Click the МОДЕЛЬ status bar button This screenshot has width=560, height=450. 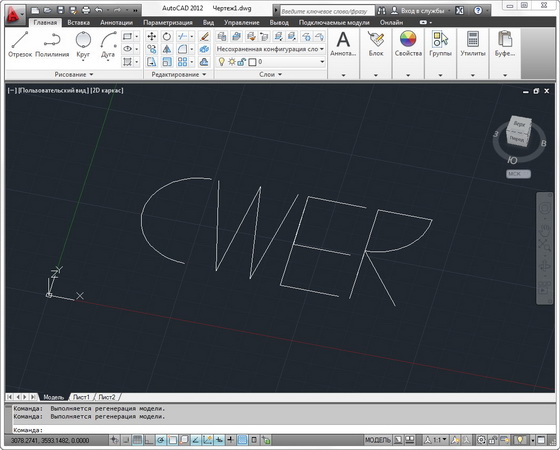(378, 440)
